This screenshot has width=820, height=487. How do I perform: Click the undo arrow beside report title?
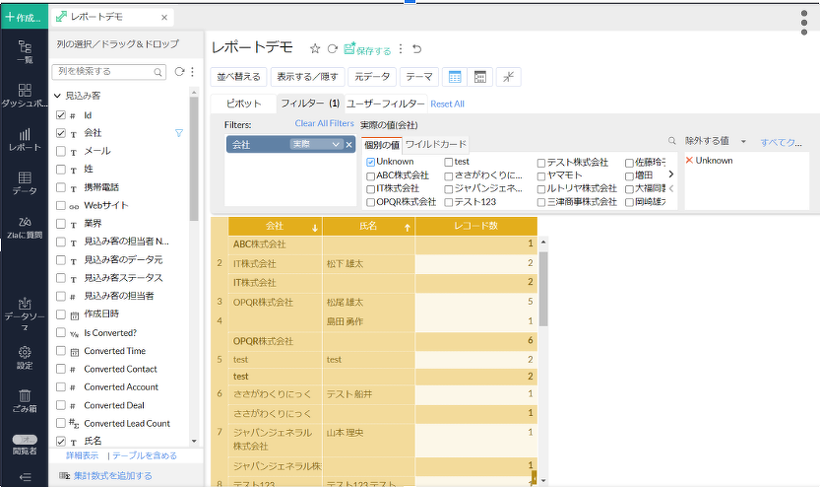pos(417,49)
